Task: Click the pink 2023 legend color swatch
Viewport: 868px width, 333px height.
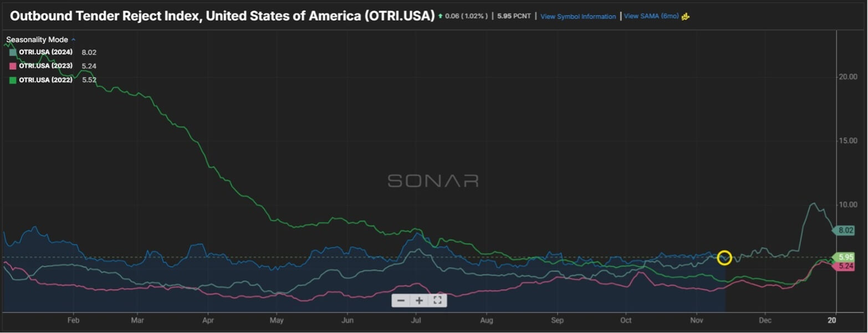Action: (x=13, y=66)
